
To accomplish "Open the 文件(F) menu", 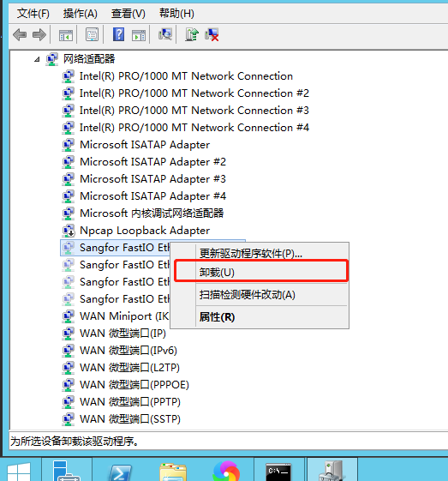I will [33, 14].
